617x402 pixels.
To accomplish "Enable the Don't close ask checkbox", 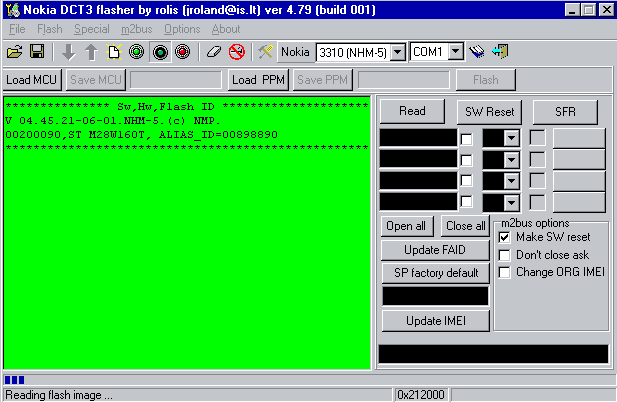I will (504, 255).
